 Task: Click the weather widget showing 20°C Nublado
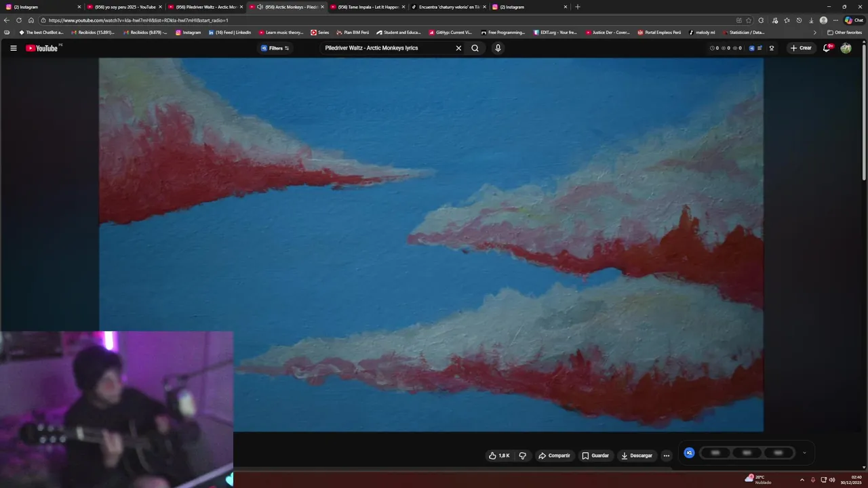click(x=758, y=479)
